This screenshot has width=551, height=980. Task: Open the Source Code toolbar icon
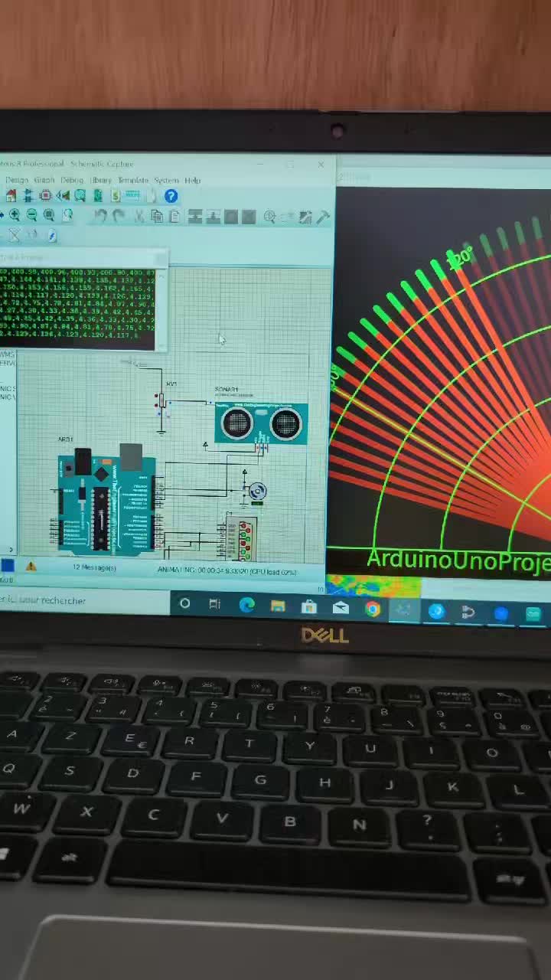132,196
